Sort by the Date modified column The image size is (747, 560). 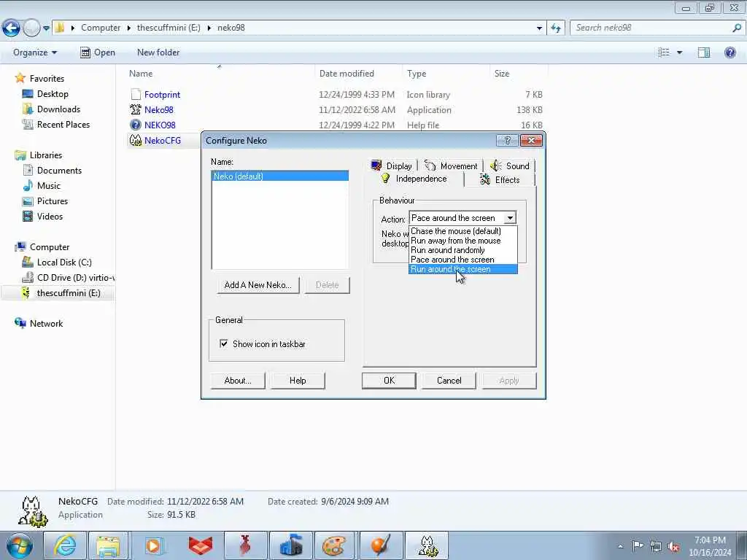click(x=347, y=74)
